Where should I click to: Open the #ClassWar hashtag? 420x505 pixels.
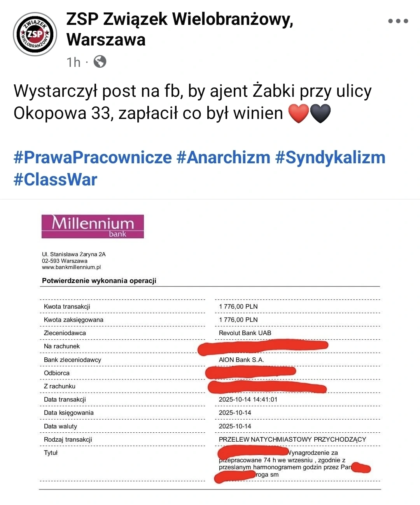(55, 180)
